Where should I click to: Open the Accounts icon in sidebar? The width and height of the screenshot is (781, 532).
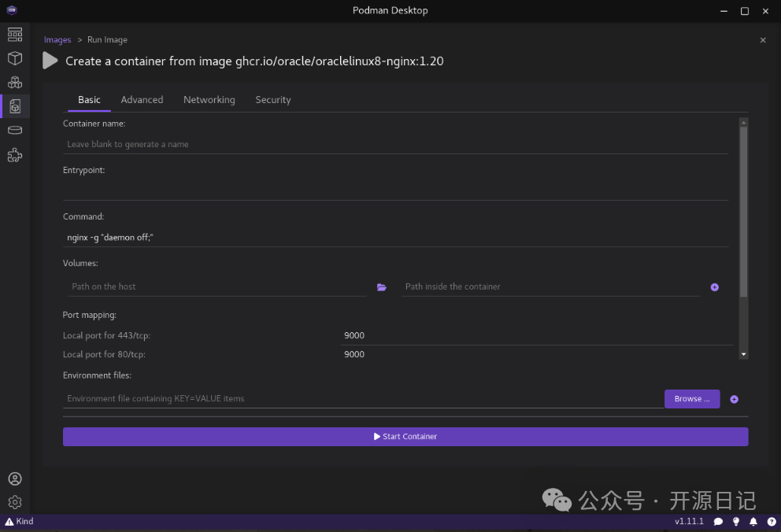click(14, 478)
